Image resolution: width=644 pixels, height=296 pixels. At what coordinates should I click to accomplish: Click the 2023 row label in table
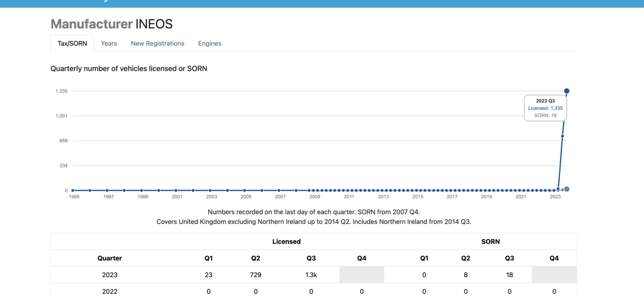pos(110,275)
